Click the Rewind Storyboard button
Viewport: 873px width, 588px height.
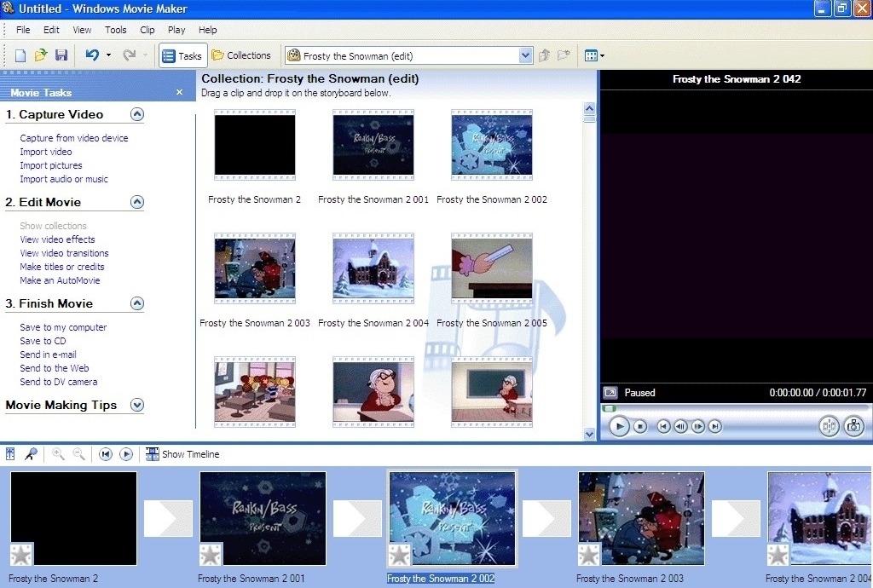click(105, 454)
